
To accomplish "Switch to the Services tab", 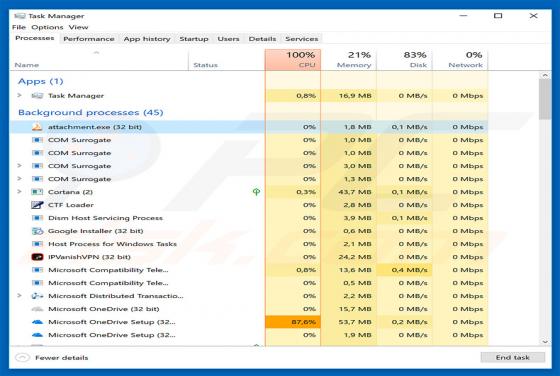I will (301, 39).
